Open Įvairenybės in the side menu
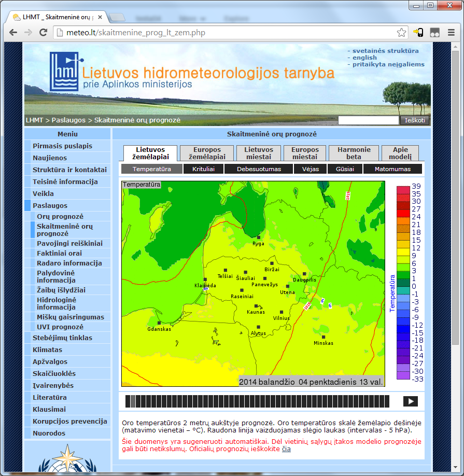The width and height of the screenshot is (464, 476). click(x=67, y=385)
